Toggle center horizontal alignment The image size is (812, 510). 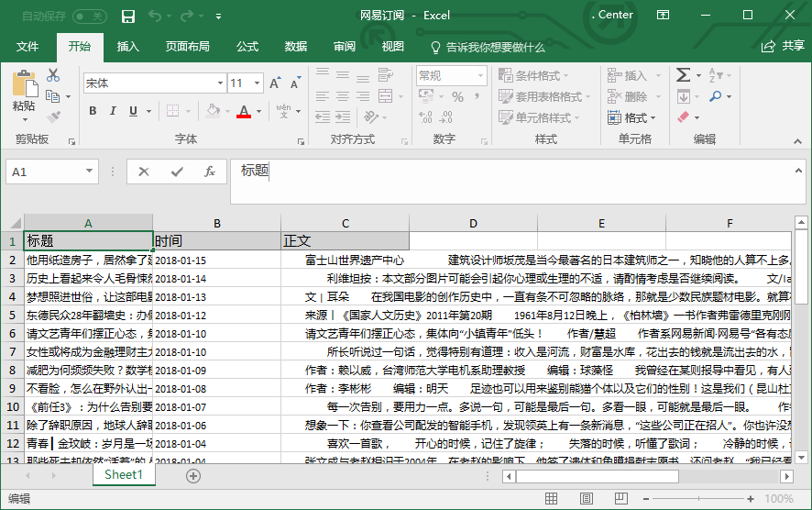[342, 96]
